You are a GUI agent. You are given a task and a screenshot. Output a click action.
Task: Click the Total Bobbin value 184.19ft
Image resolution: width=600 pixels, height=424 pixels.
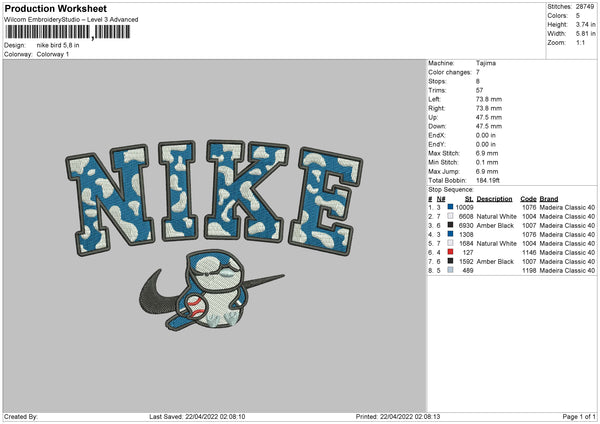488,180
